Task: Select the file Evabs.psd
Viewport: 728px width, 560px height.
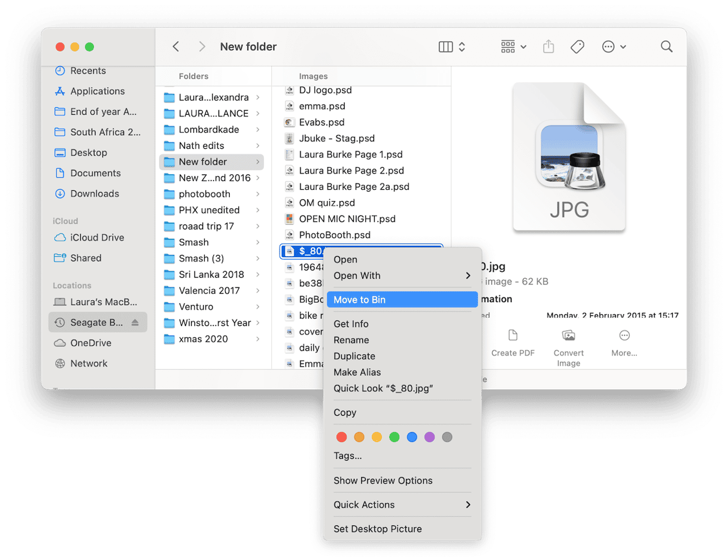Action: 362,122
